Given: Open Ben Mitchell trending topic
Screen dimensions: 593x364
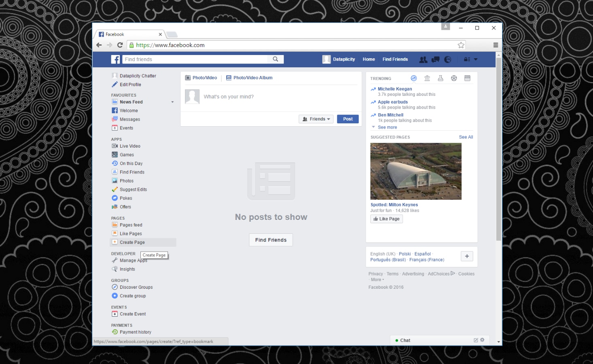Looking at the screenshot, I should pyautogui.click(x=391, y=115).
